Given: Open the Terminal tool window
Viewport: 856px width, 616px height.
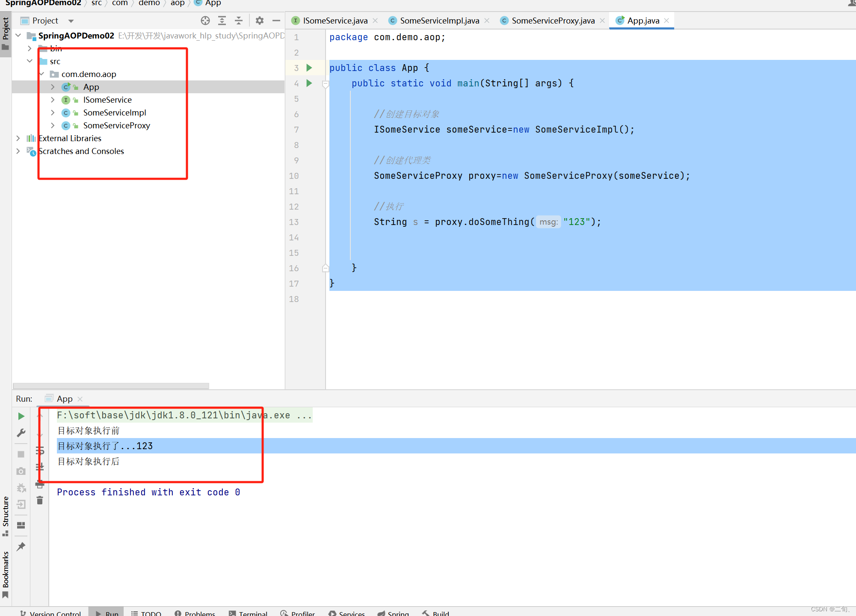Looking at the screenshot, I should click(x=248, y=613).
